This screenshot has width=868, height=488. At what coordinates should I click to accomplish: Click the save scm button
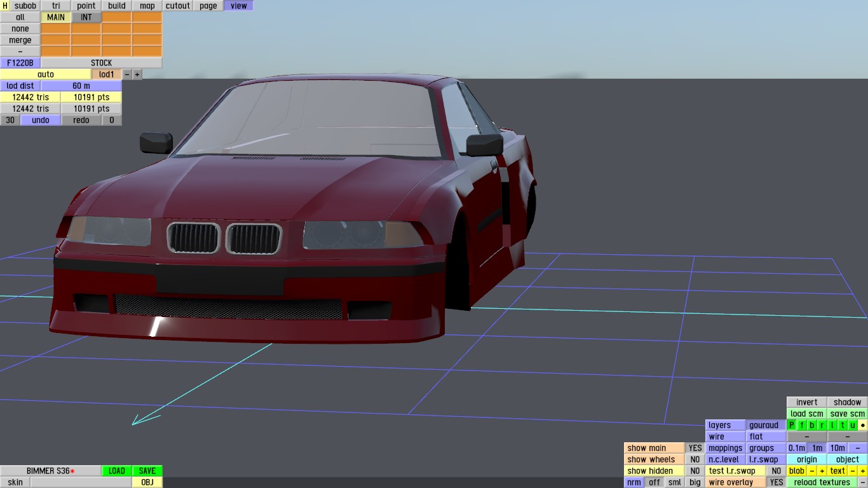click(848, 414)
